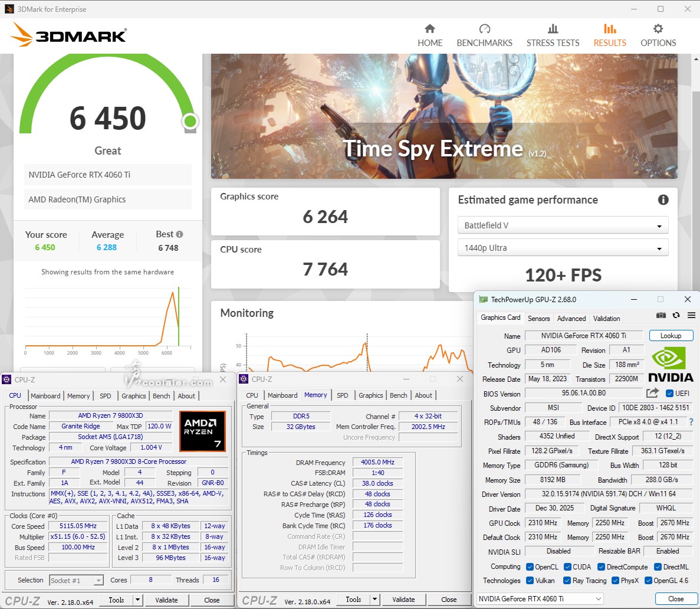Open the Socket #1 selection dropdown
This screenshot has height=609, width=700.
(x=76, y=581)
